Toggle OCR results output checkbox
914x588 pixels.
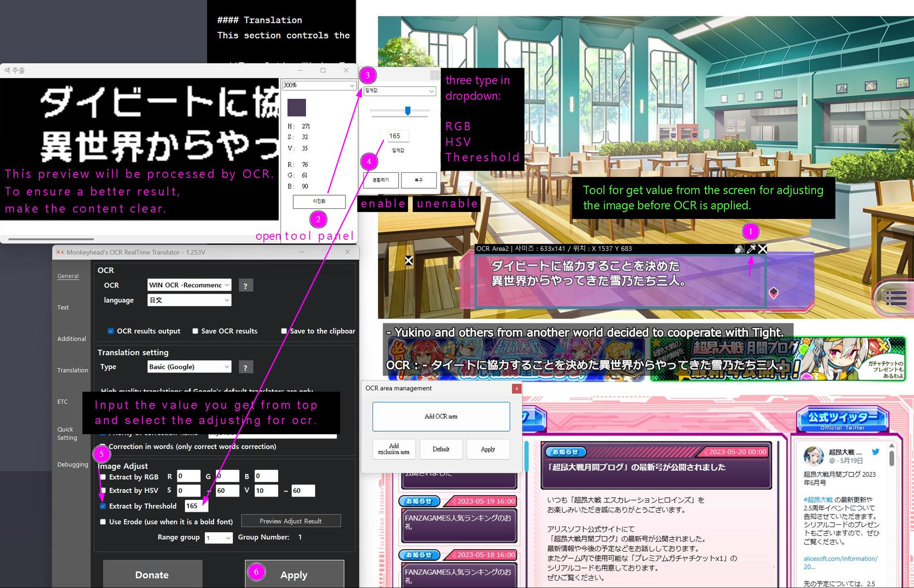pos(111,331)
